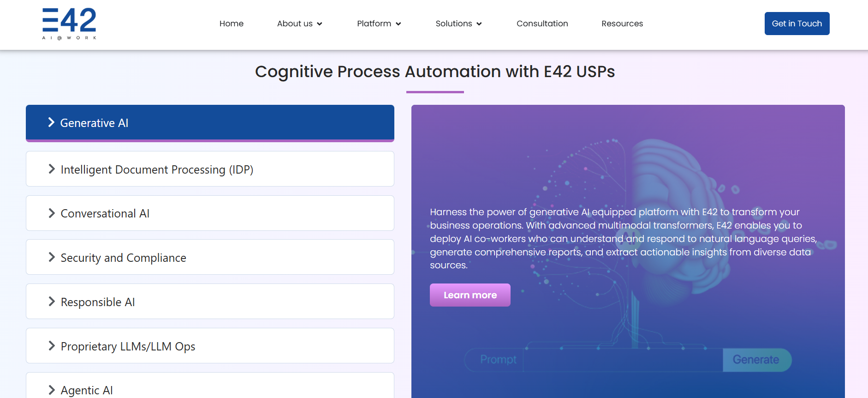Click the chevron beside Security and Compliance
The width and height of the screenshot is (868, 398).
click(52, 257)
